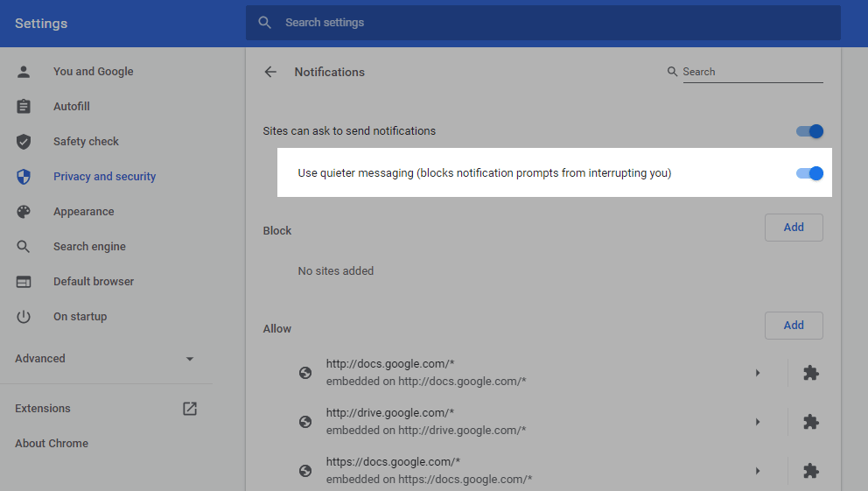Screen dimensions: 868x491
Task: Click the extension puzzle icon for http://drive.google.com
Action: 811,422
